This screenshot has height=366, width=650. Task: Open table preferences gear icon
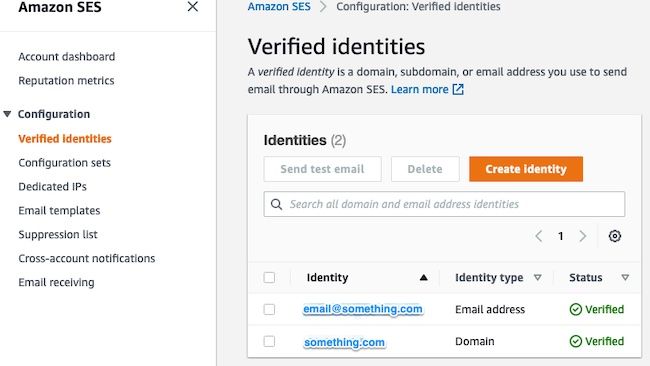pos(615,236)
